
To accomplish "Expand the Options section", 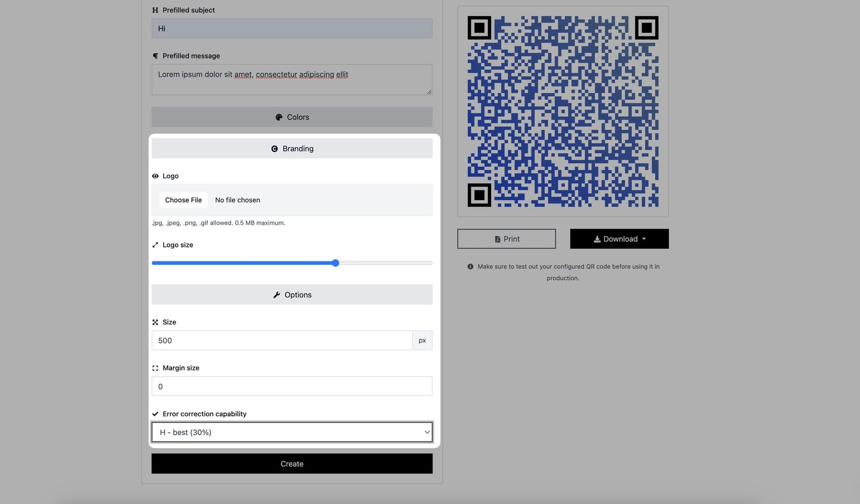I will (x=292, y=295).
